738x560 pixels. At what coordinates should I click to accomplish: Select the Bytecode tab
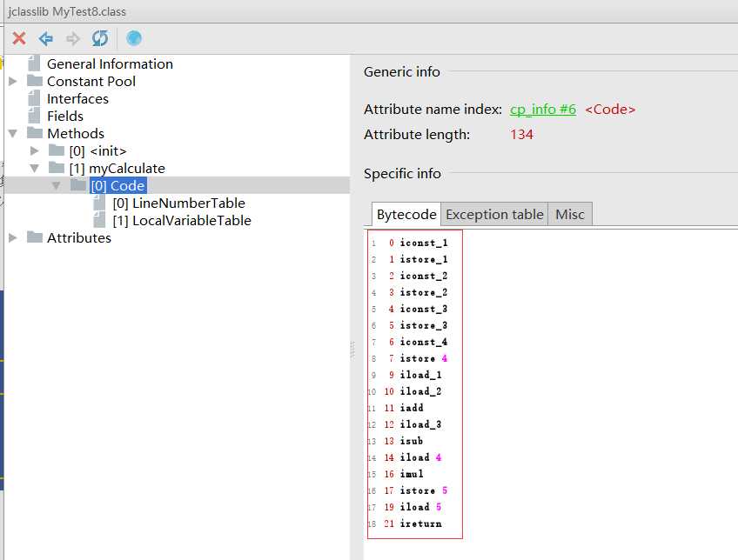point(406,215)
